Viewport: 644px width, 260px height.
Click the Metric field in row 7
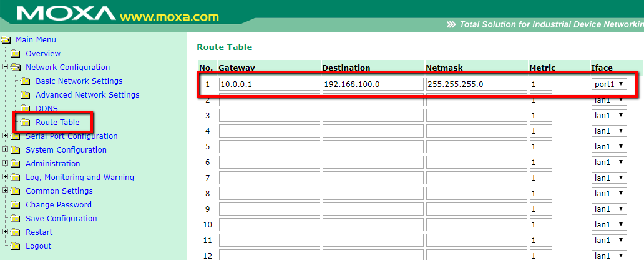pyautogui.click(x=540, y=177)
